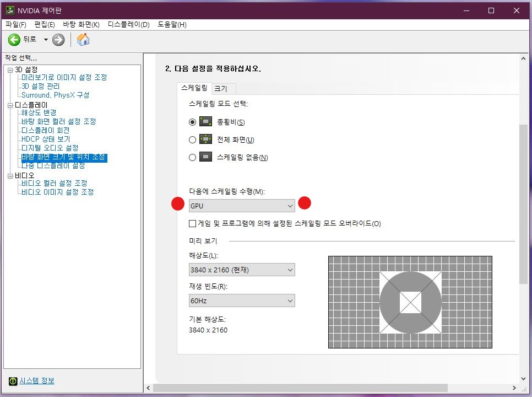The width and height of the screenshot is (532, 397).
Task: Click the green Back arrow icon
Action: coord(14,40)
